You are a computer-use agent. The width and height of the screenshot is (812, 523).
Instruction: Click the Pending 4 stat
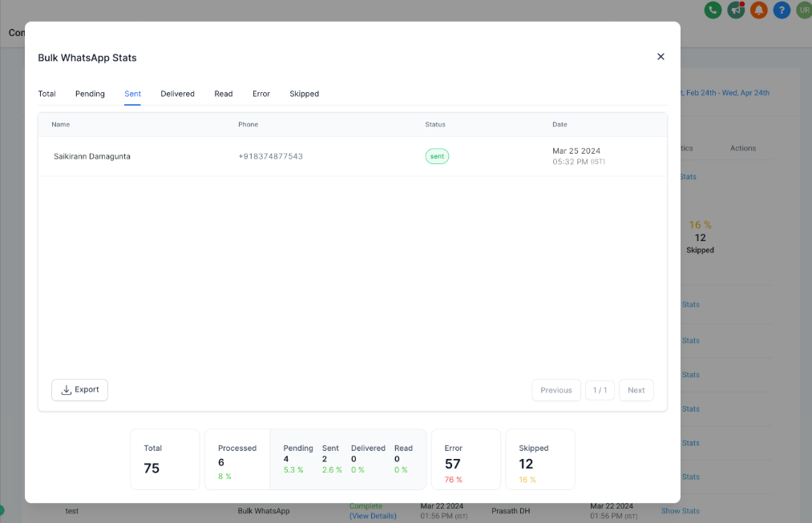(x=297, y=459)
